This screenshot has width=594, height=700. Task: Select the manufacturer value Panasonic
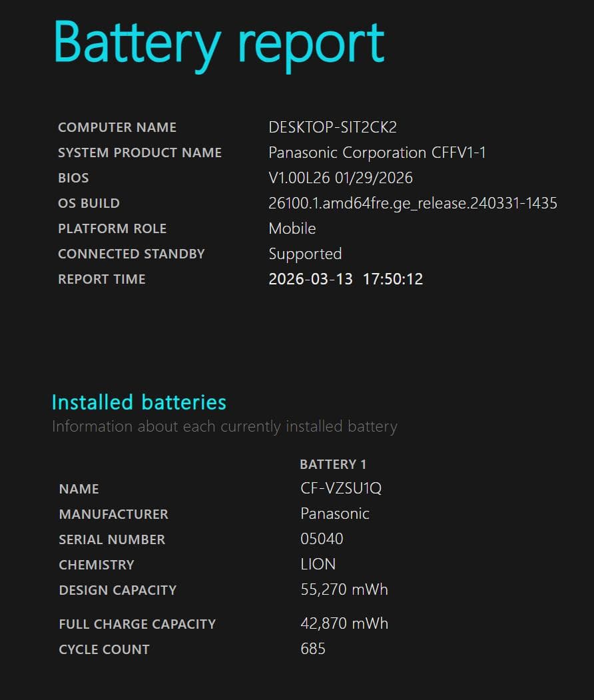coord(335,514)
